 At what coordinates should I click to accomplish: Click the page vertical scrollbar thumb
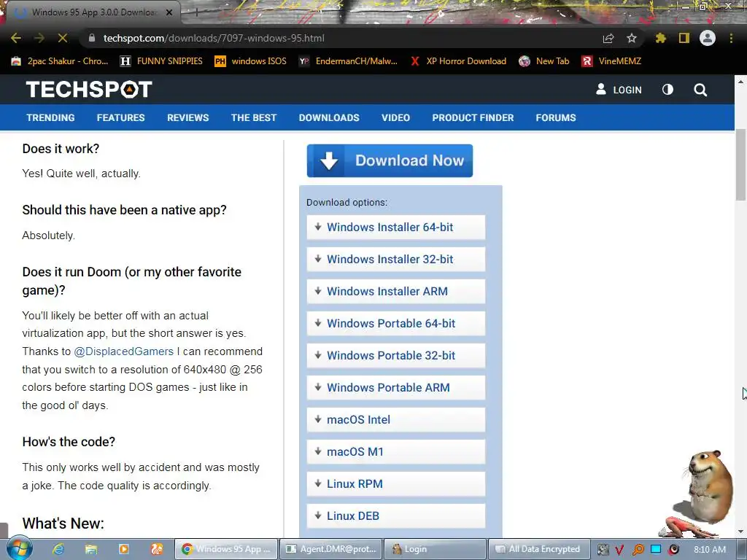click(x=740, y=164)
